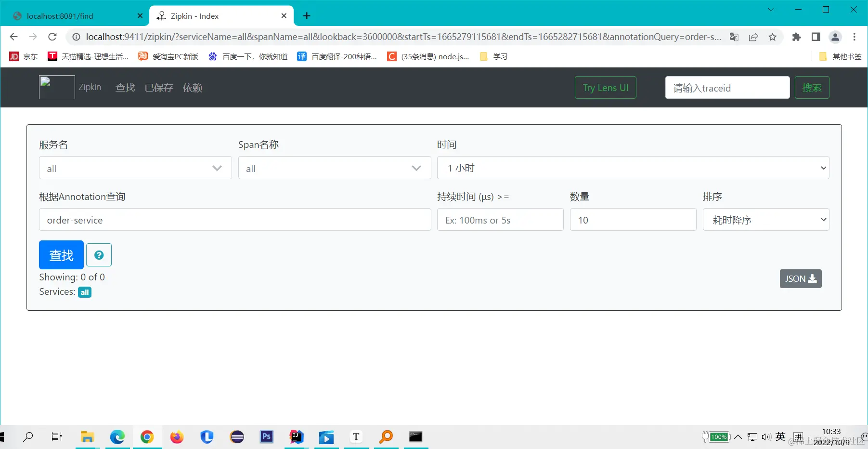
Task: Open the node.js CSDN bookmark
Action: (428, 56)
